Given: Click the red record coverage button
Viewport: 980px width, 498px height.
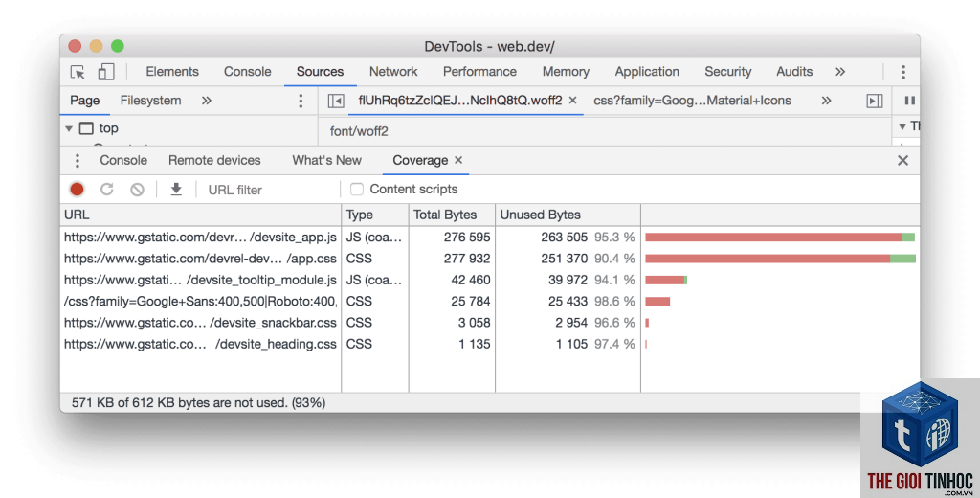Looking at the screenshot, I should click(x=77, y=189).
